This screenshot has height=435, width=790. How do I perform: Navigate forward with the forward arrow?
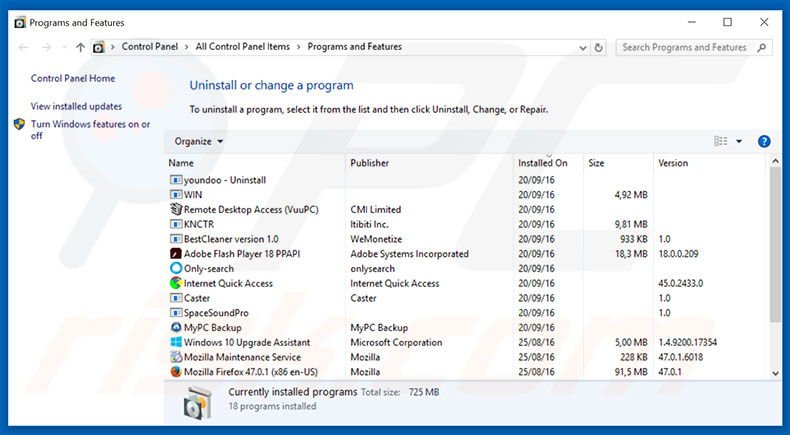pos(46,47)
